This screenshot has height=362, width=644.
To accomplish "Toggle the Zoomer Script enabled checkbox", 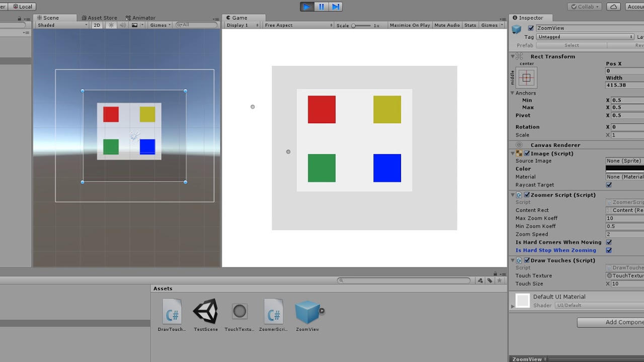I will 527,195.
